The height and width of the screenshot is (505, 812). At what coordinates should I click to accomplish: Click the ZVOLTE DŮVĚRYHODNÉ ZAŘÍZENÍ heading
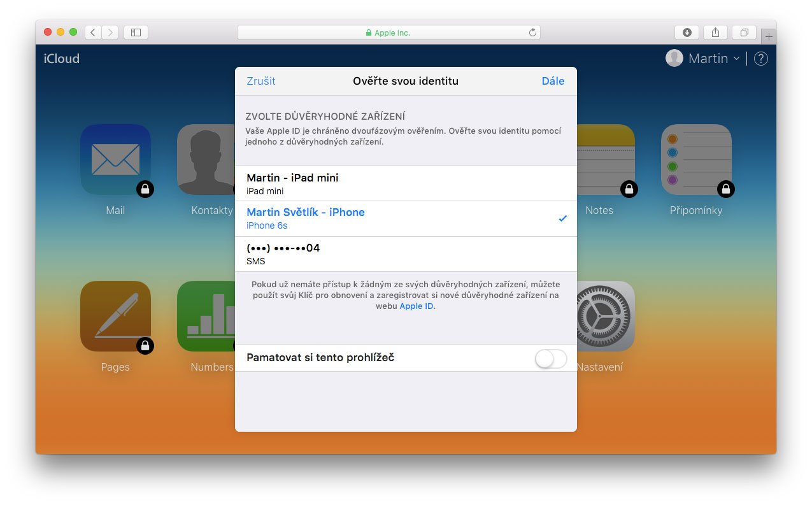[x=325, y=117]
